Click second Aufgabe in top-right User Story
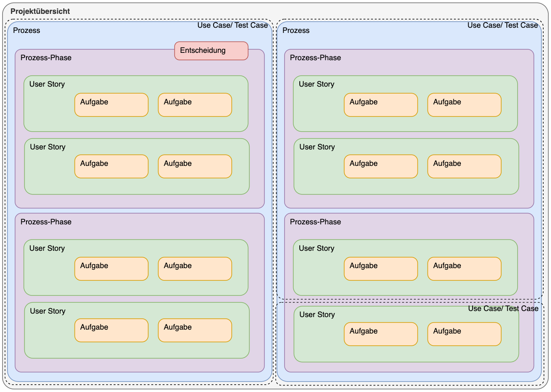The image size is (551, 392). click(464, 105)
